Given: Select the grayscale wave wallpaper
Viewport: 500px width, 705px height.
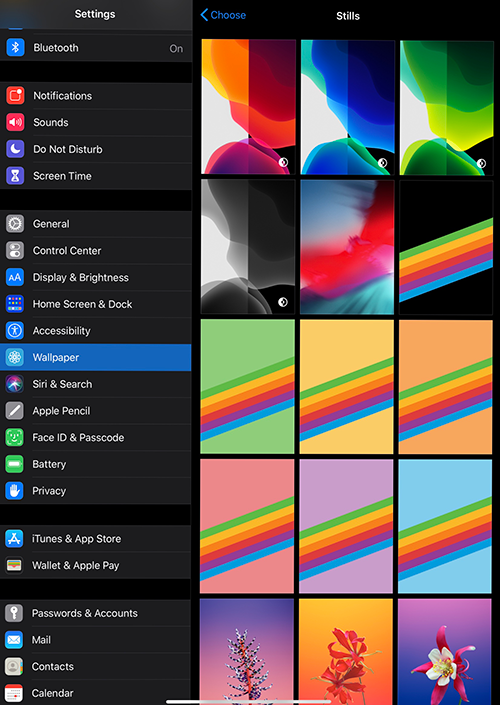Looking at the screenshot, I should tap(248, 247).
